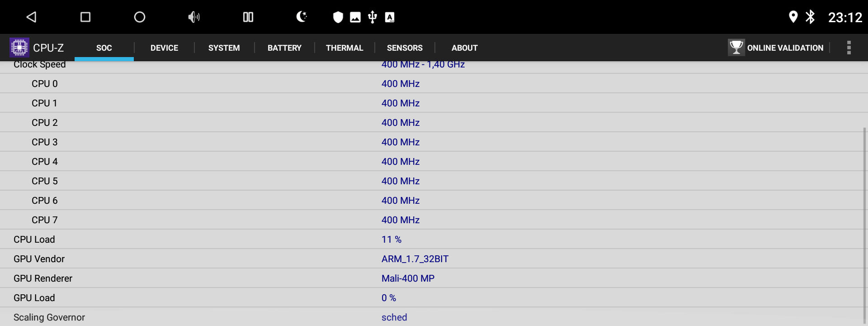Click the GPU Load label
The height and width of the screenshot is (326, 868).
click(34, 298)
